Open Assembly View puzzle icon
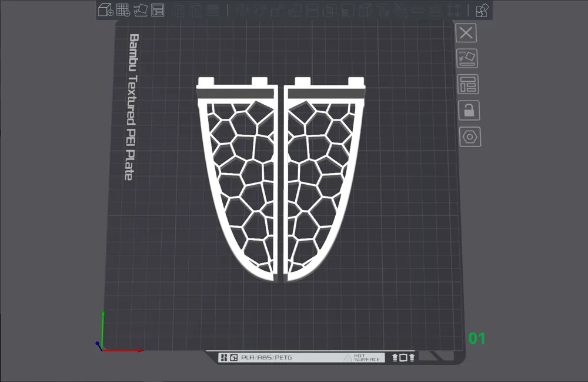The height and width of the screenshot is (382, 588). point(482,10)
